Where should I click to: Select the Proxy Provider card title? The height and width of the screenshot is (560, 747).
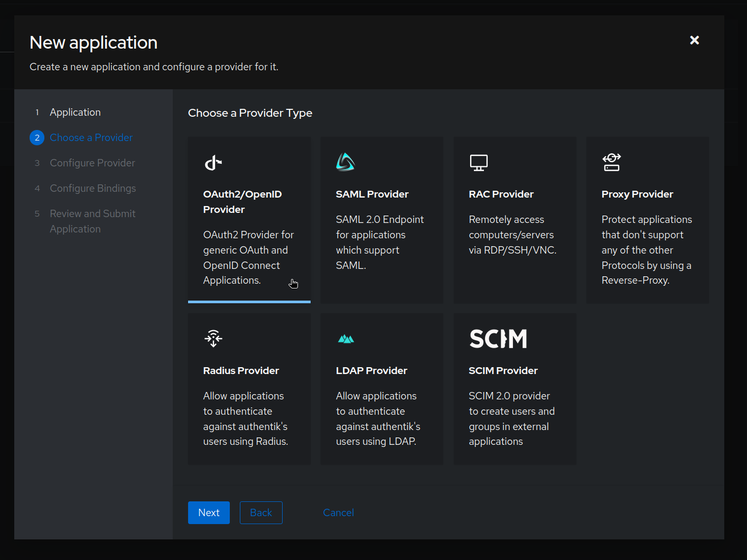[638, 194]
